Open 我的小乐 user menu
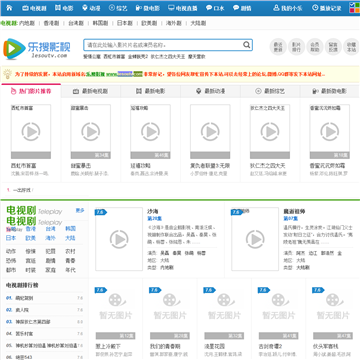Viewport: 360px width, 360px height. [x=288, y=8]
